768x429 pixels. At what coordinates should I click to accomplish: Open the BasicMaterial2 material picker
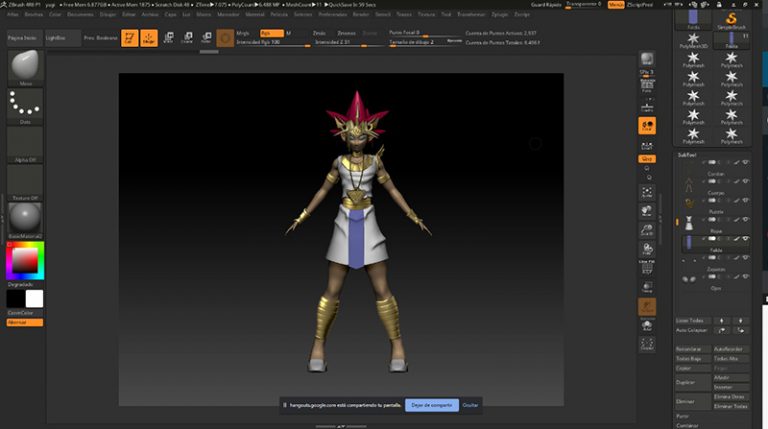tap(25, 221)
